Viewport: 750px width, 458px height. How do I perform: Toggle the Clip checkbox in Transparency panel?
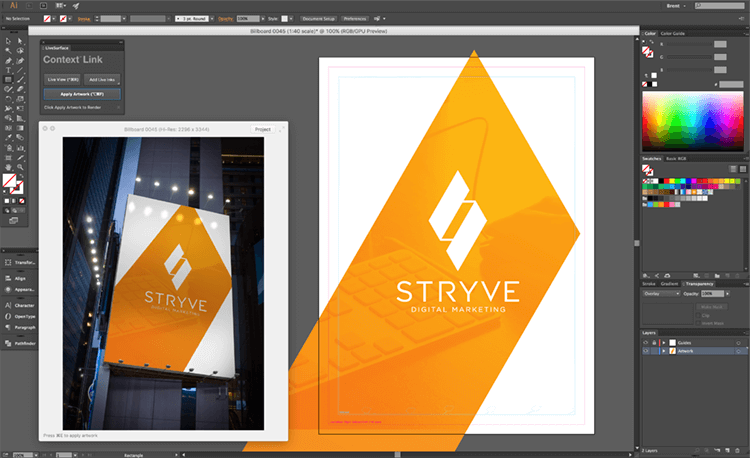tap(699, 316)
